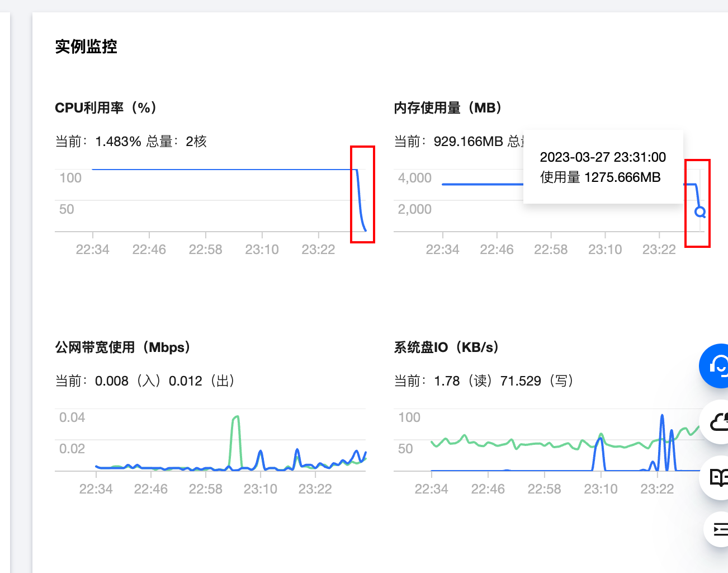
Task: Select the 内存使用量（MB） chart title
Action: pos(448,107)
